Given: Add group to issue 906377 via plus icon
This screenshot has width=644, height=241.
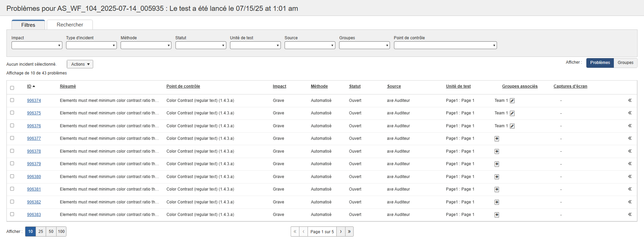Looking at the screenshot, I should tap(497, 138).
